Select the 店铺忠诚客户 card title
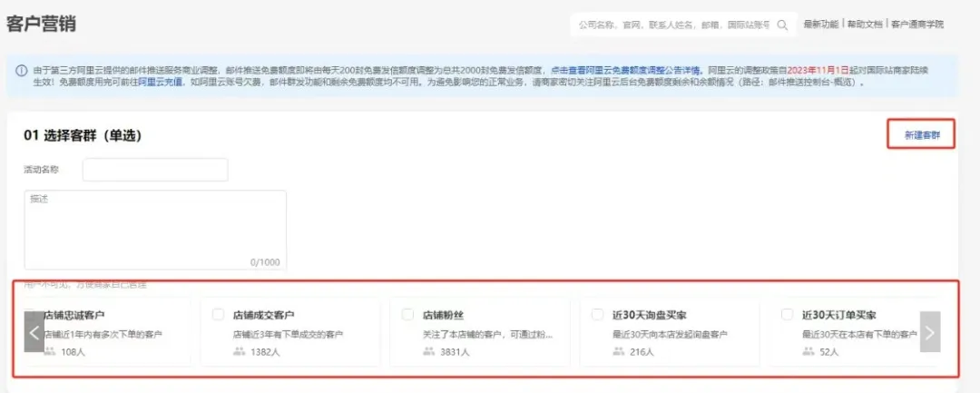980x393 pixels. [74, 314]
